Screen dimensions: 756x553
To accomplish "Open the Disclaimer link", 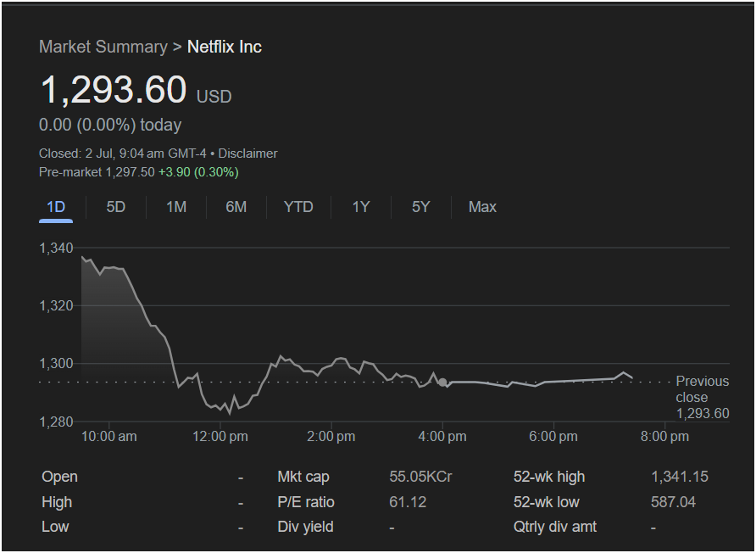I will pyautogui.click(x=247, y=154).
